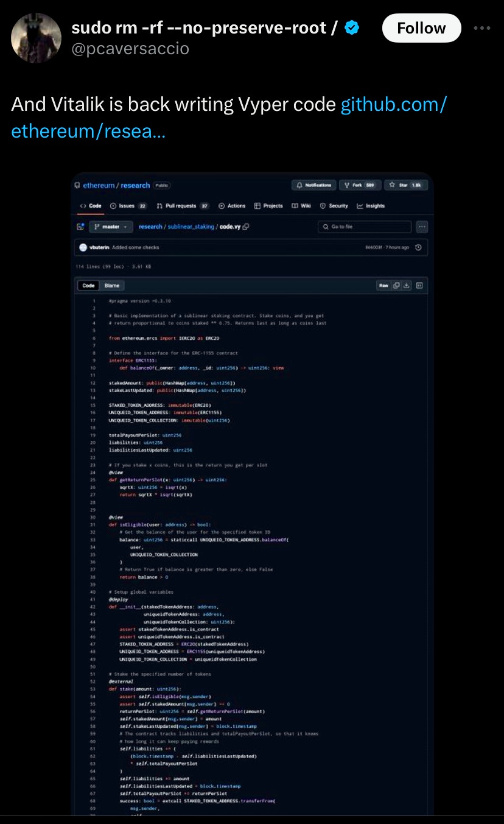Toggle the file tree side panel icon
Screen dimensions: 504x824
tap(80, 227)
